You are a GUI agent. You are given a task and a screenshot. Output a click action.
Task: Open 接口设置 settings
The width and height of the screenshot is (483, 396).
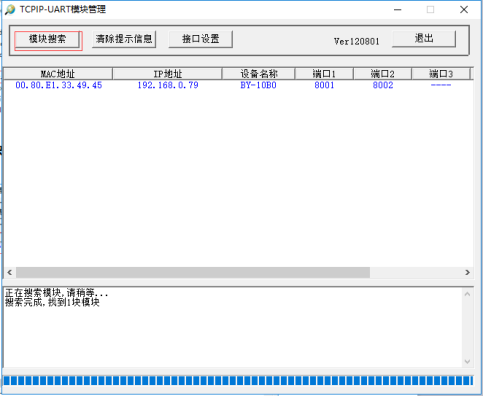(201, 39)
